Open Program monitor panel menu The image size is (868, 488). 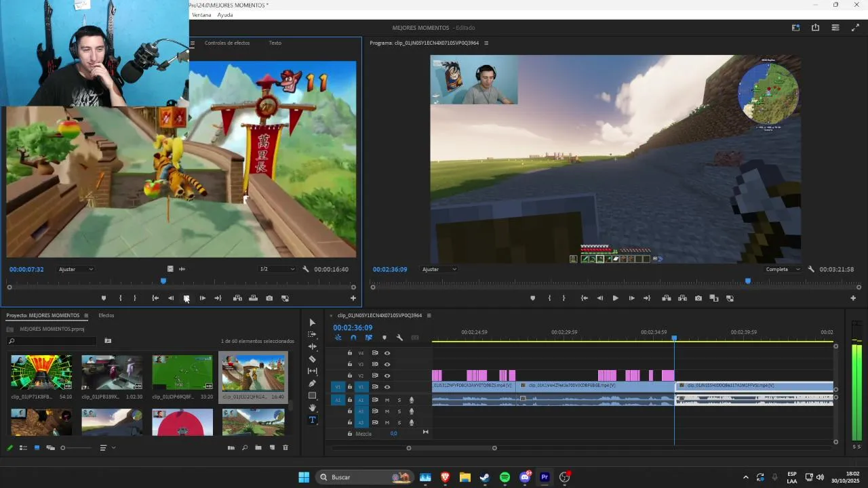coord(486,43)
